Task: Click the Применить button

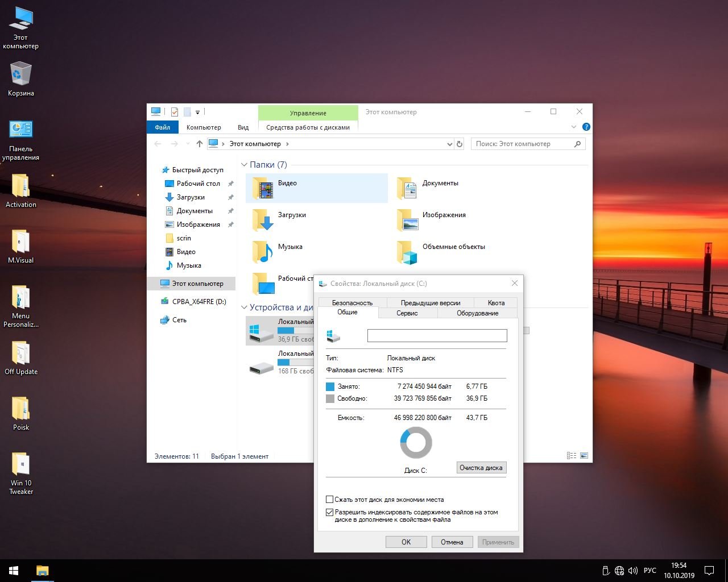Action: coord(498,542)
